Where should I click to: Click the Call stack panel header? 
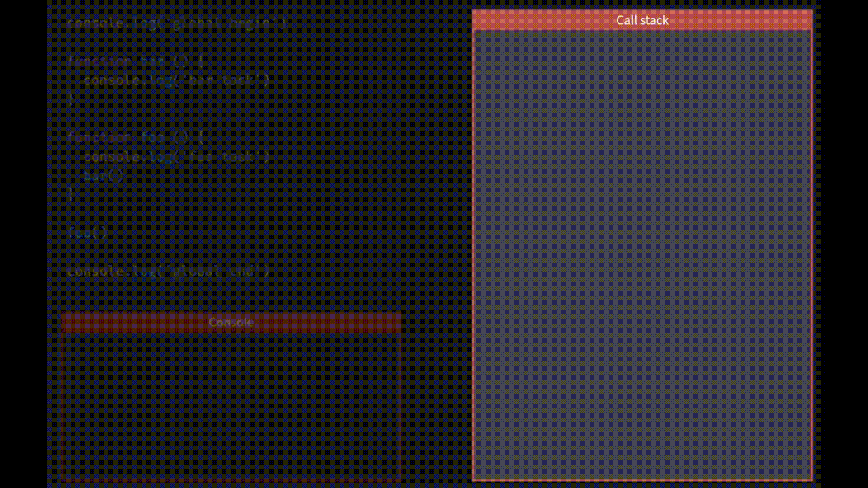click(x=642, y=20)
